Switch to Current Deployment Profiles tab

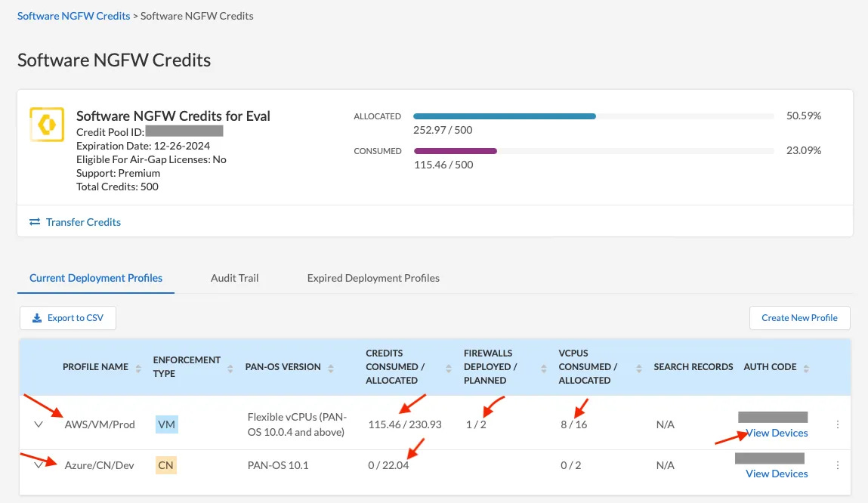(96, 278)
